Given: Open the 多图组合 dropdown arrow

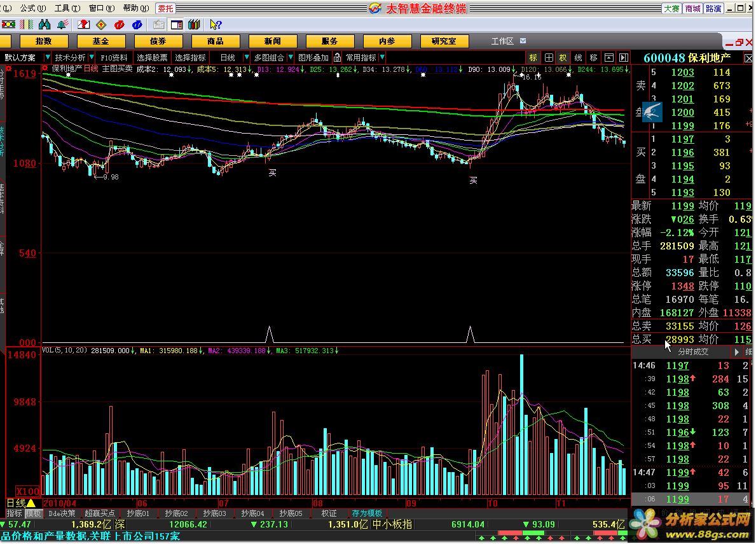Looking at the screenshot, I should [290, 58].
